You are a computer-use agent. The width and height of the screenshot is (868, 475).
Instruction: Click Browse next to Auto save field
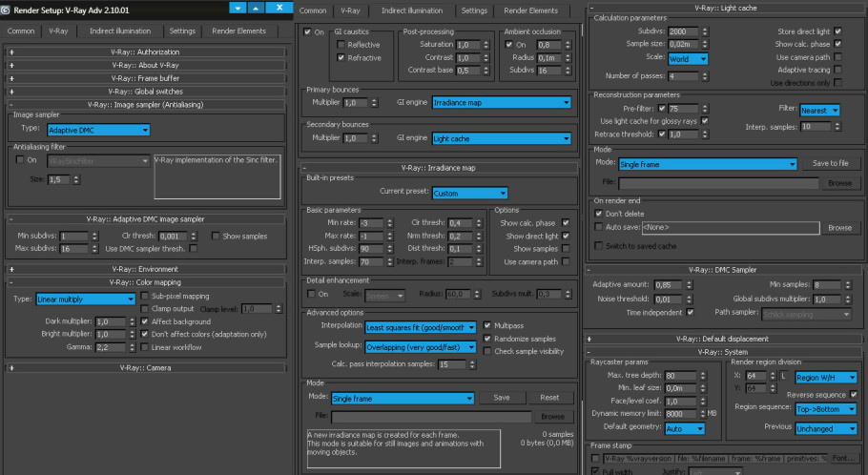[839, 228]
